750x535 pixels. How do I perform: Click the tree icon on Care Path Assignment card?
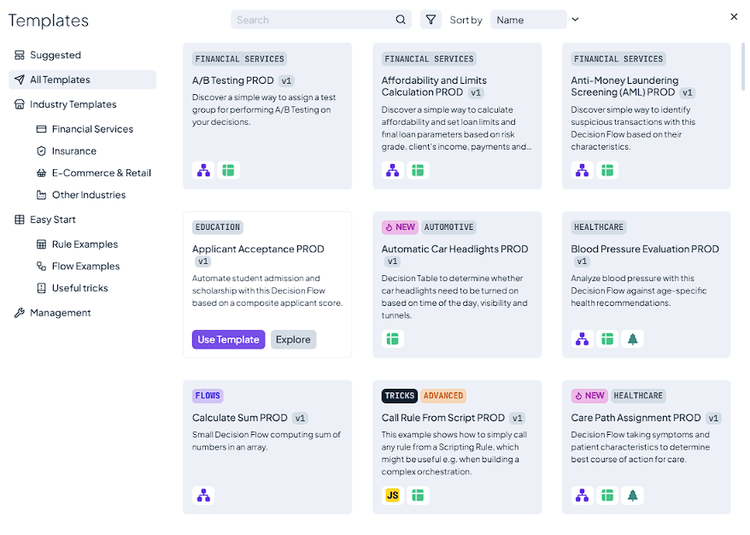(632, 495)
